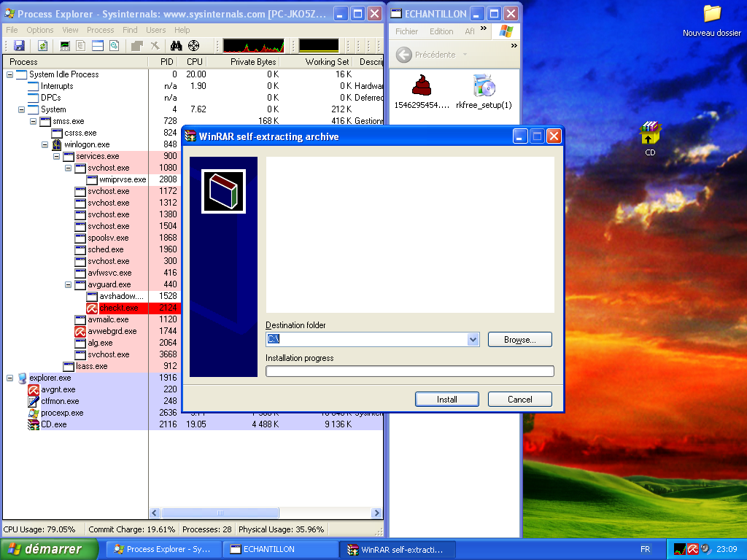This screenshot has height=560, width=747.
Task: Click the crosshair Find Window's Process icon
Action: pyautogui.click(x=193, y=46)
